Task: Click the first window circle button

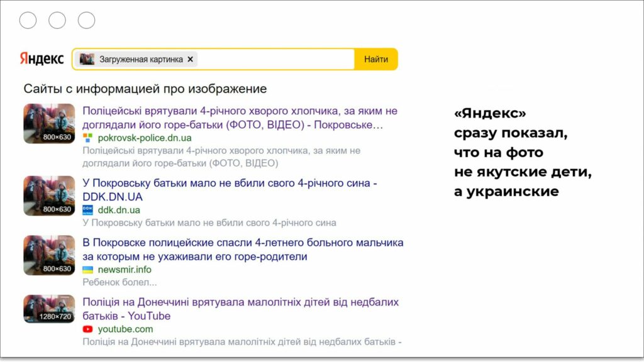Action: point(28,20)
